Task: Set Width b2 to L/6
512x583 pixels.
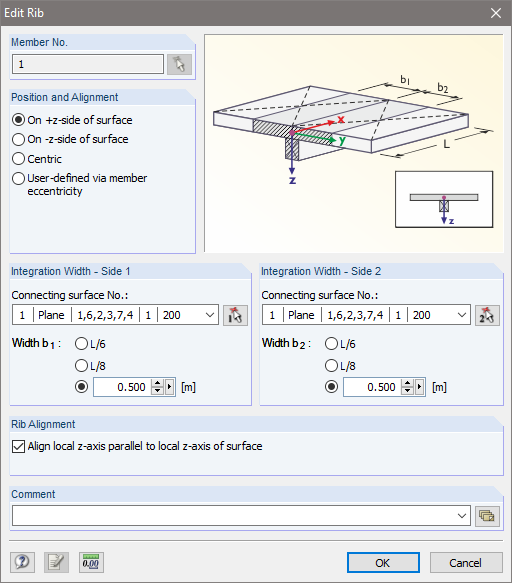Action: (x=340, y=344)
